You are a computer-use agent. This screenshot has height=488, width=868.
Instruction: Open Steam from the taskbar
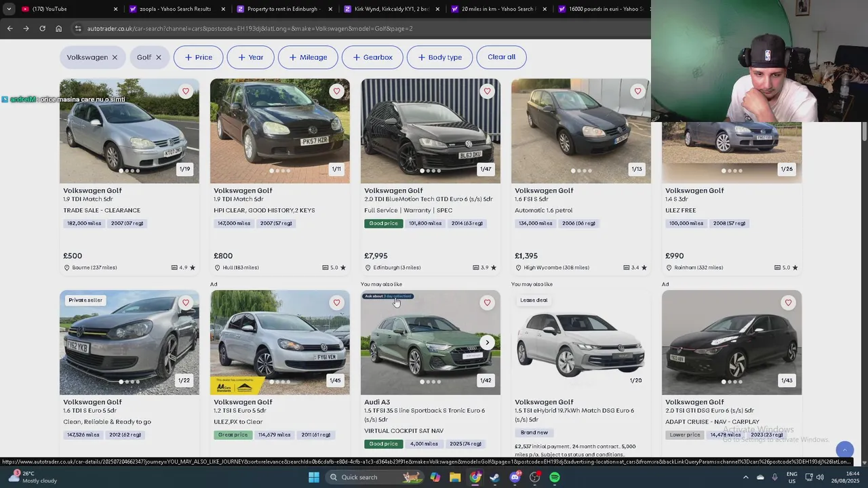coord(494,477)
